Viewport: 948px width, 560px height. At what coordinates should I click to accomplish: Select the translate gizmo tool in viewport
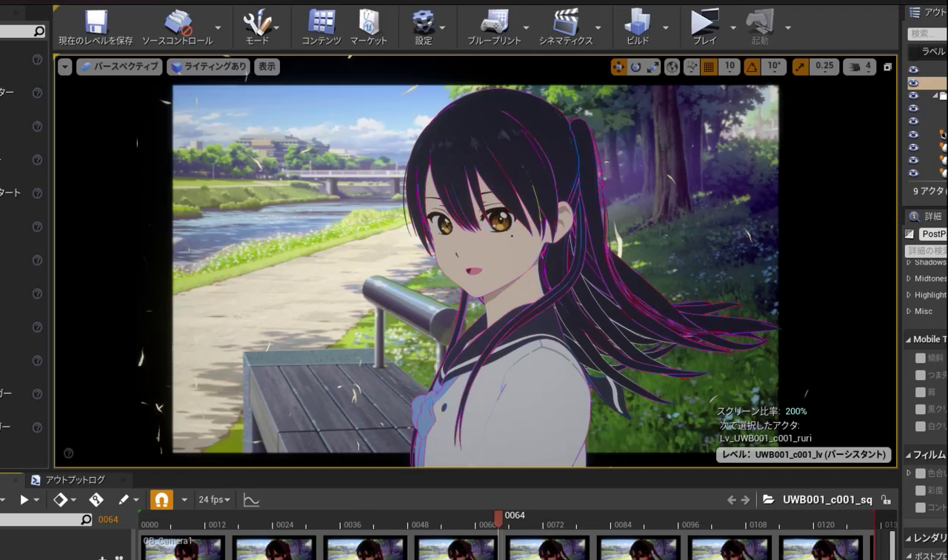[x=618, y=67]
